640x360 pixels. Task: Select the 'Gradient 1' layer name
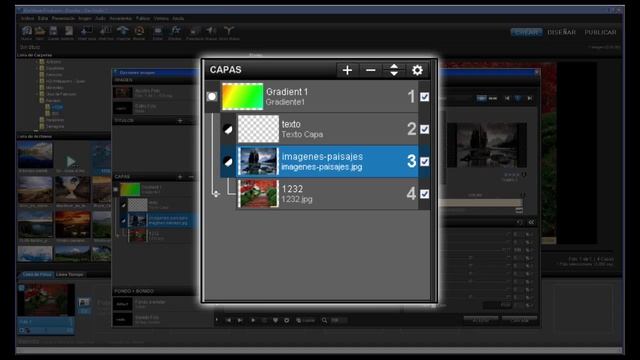click(x=287, y=92)
